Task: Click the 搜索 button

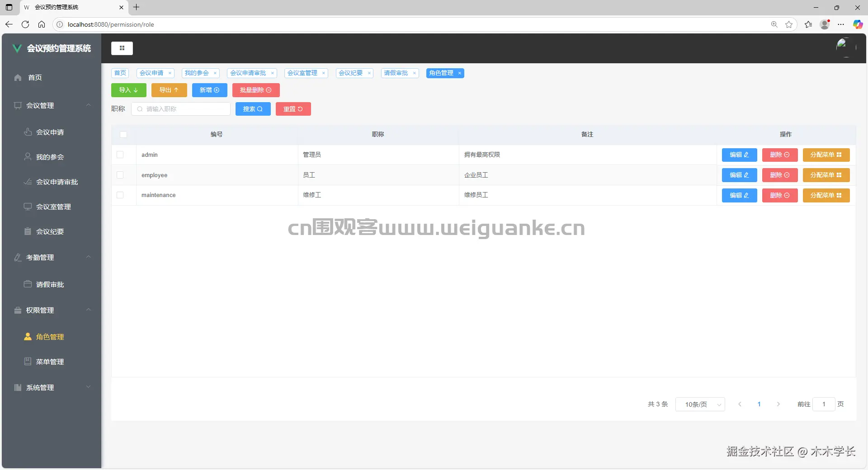Action: (253, 109)
